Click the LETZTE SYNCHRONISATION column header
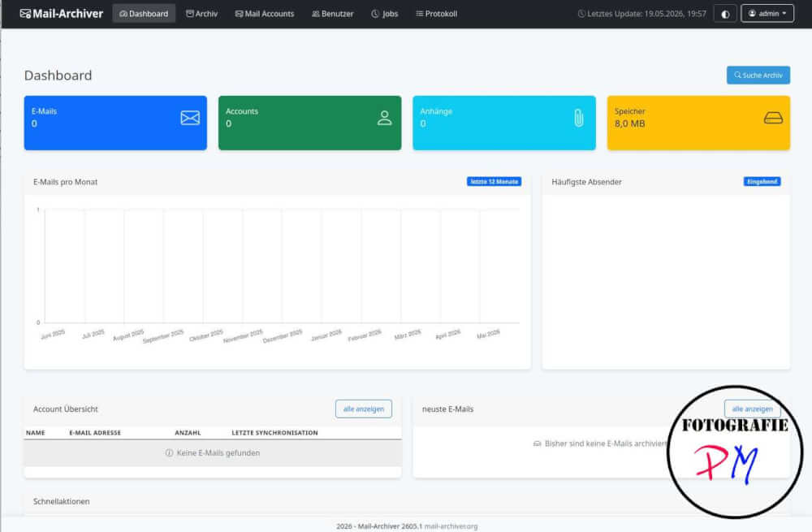This screenshot has height=532, width=812. tap(275, 433)
